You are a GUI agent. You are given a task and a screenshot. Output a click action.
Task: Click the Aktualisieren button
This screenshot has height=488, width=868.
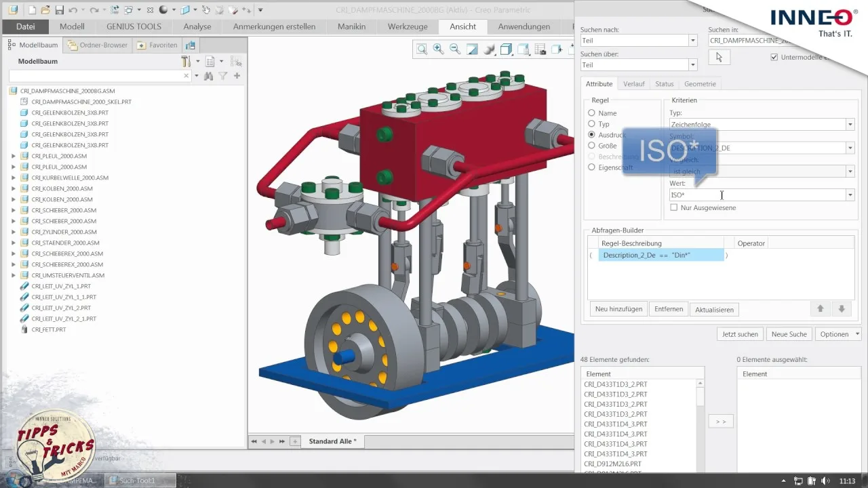(714, 310)
